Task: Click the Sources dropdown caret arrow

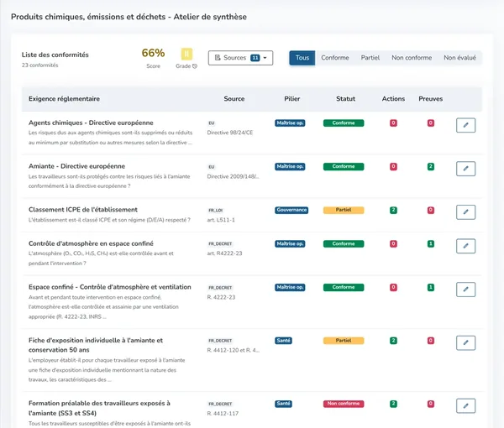Action: tap(265, 58)
